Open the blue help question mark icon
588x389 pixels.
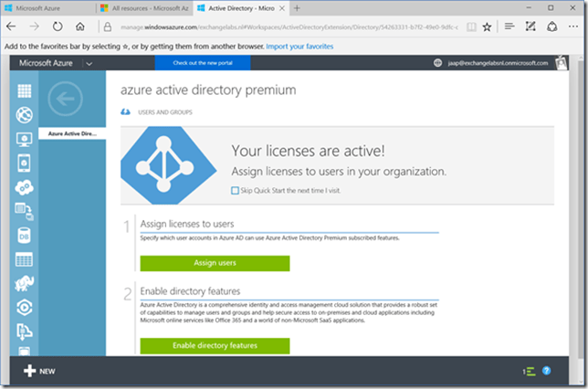547,371
